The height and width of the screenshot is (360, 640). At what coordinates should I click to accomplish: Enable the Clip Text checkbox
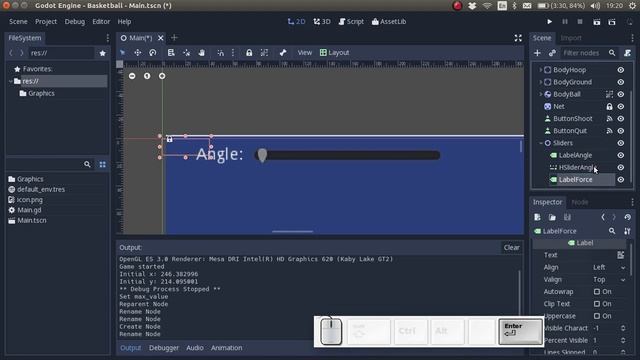pyautogui.click(x=597, y=304)
